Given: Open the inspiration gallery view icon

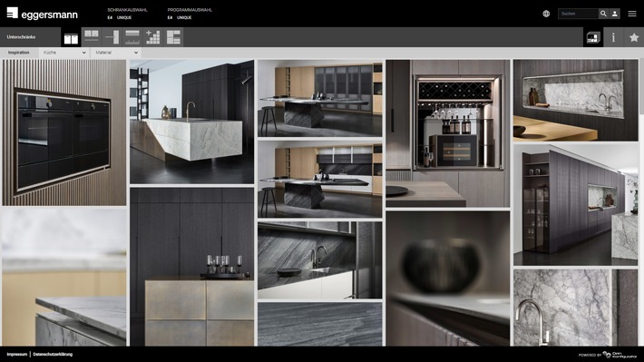Looking at the screenshot, I should click(593, 37).
